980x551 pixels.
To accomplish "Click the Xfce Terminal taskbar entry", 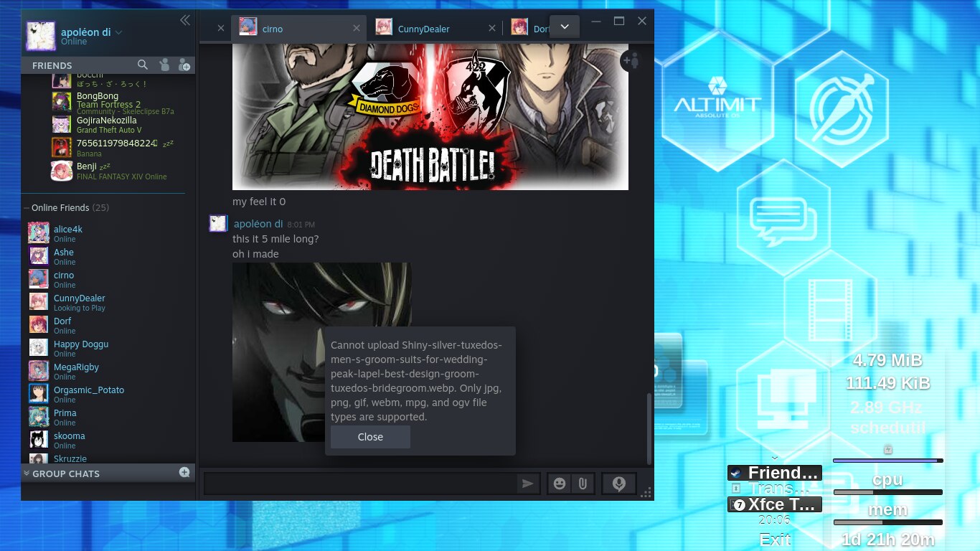I will pyautogui.click(x=775, y=504).
